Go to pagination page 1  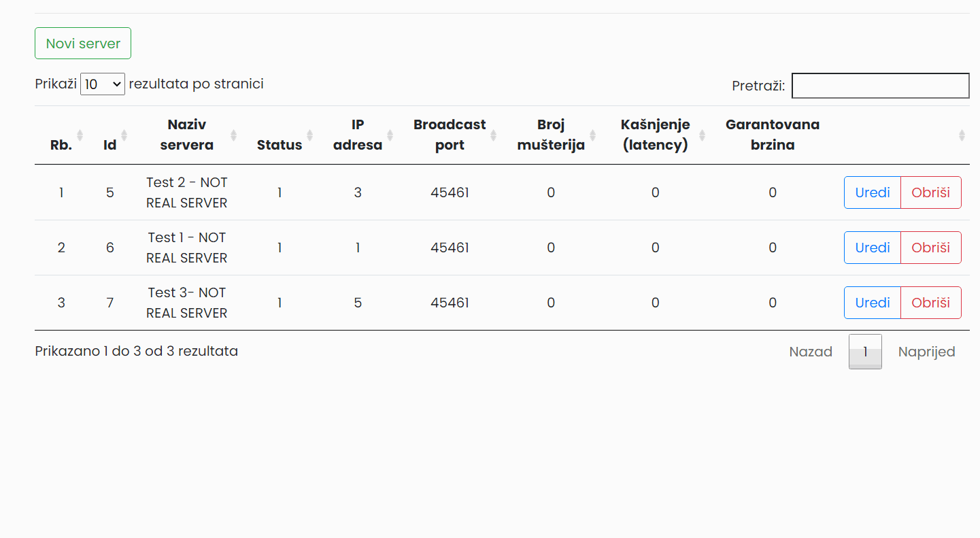[x=865, y=352]
